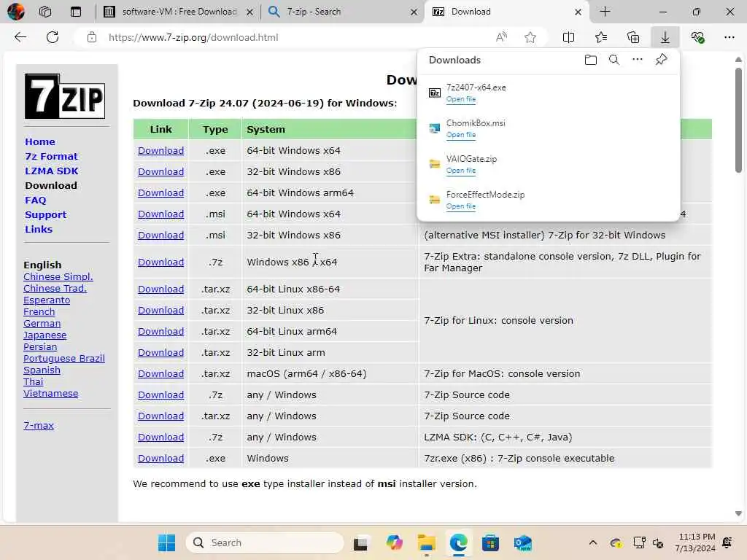
Task: Download .exe for 64-bit Windows x64
Action: (x=161, y=150)
